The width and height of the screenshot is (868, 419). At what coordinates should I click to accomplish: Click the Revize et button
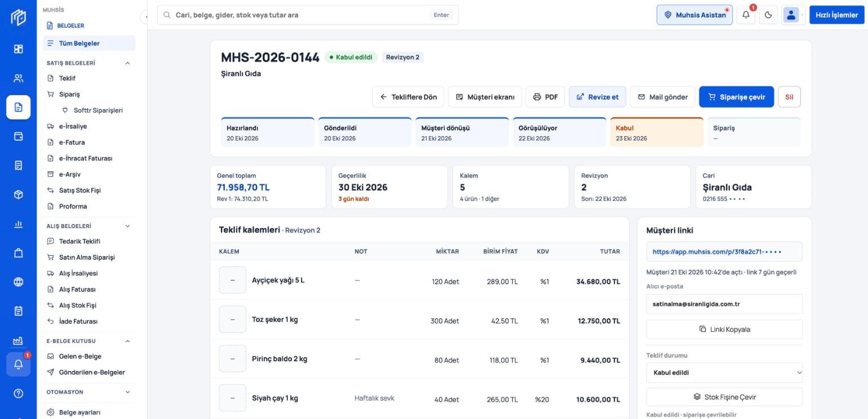(597, 97)
